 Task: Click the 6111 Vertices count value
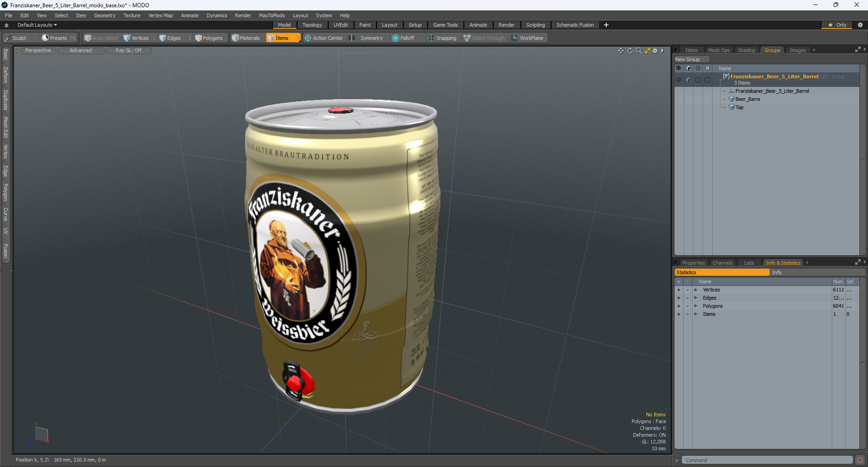(x=838, y=290)
